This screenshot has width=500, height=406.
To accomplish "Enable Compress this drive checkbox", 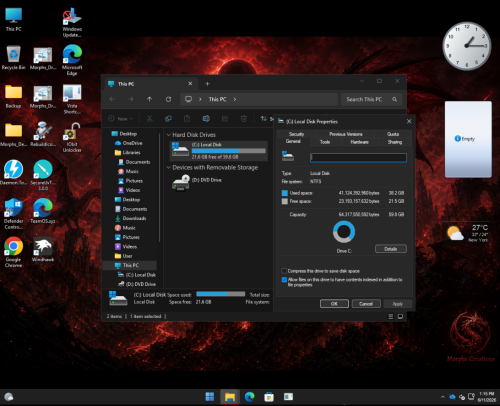I will coord(284,271).
